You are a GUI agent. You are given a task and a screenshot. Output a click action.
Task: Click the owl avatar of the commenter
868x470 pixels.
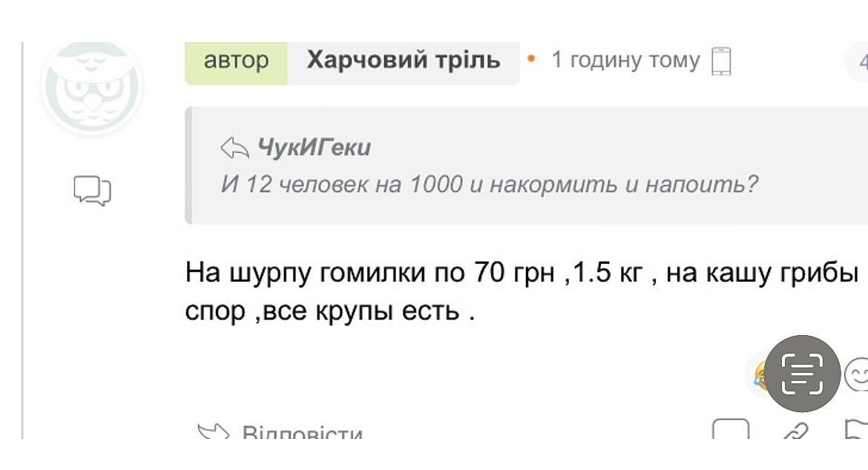(x=91, y=87)
